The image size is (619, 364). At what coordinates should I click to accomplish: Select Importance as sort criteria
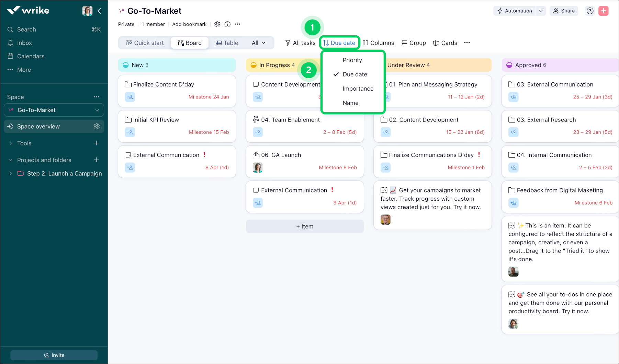[x=358, y=89]
